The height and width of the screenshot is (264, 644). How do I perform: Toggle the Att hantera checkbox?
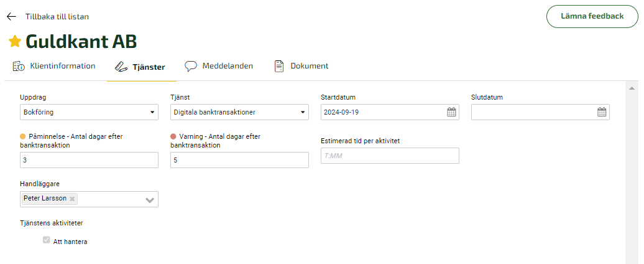click(47, 240)
